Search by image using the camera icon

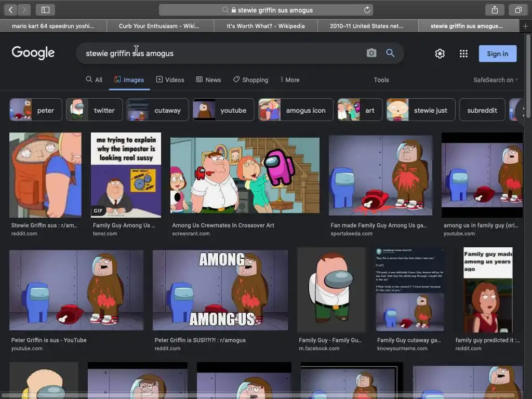(x=371, y=53)
